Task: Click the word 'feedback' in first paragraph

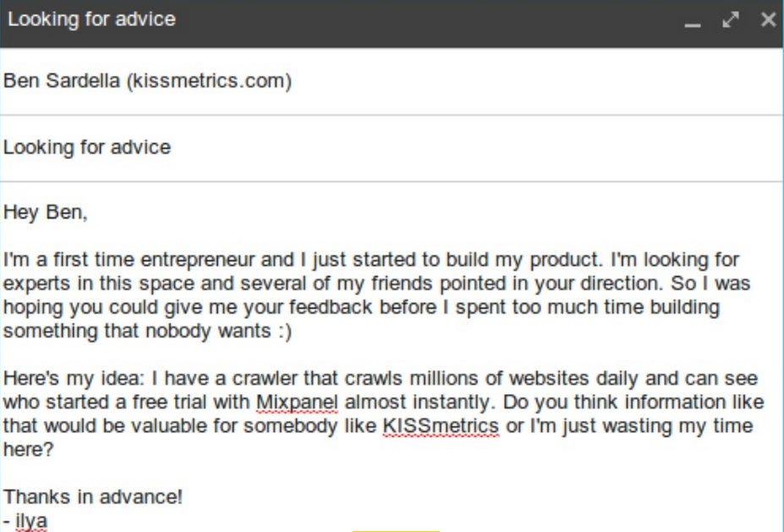Action: click(x=331, y=307)
